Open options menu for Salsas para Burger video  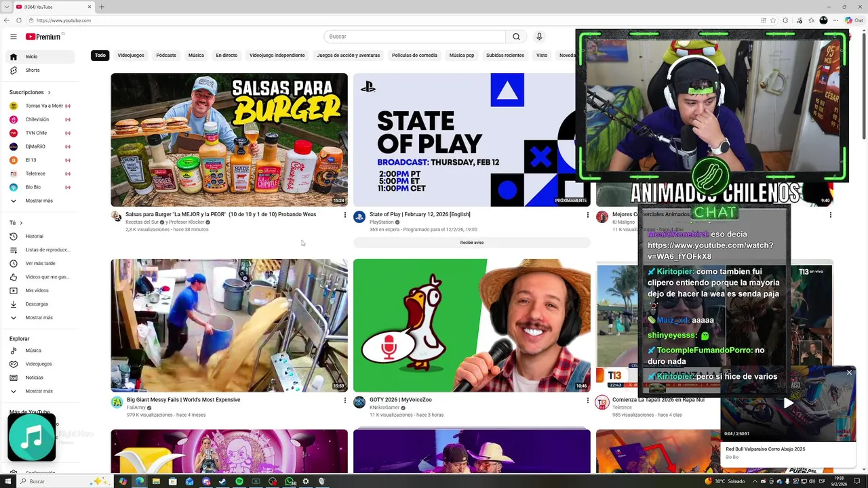pyautogui.click(x=344, y=215)
